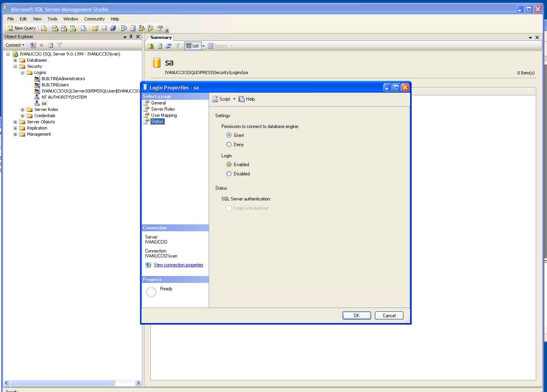Screen dimensions: 547x392
Task: Close the Object Explorer panel
Action: (x=138, y=37)
